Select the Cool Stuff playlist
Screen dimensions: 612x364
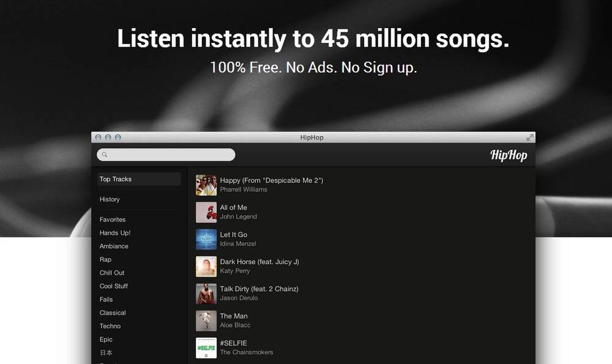[114, 286]
